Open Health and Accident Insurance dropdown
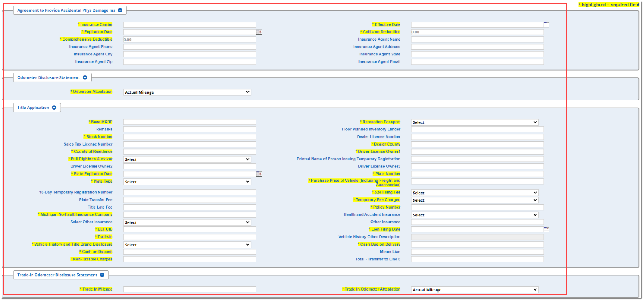 (475, 215)
